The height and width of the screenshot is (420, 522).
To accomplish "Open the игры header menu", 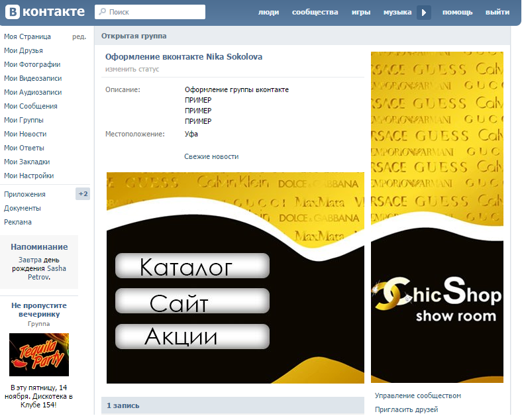I will pyautogui.click(x=361, y=13).
